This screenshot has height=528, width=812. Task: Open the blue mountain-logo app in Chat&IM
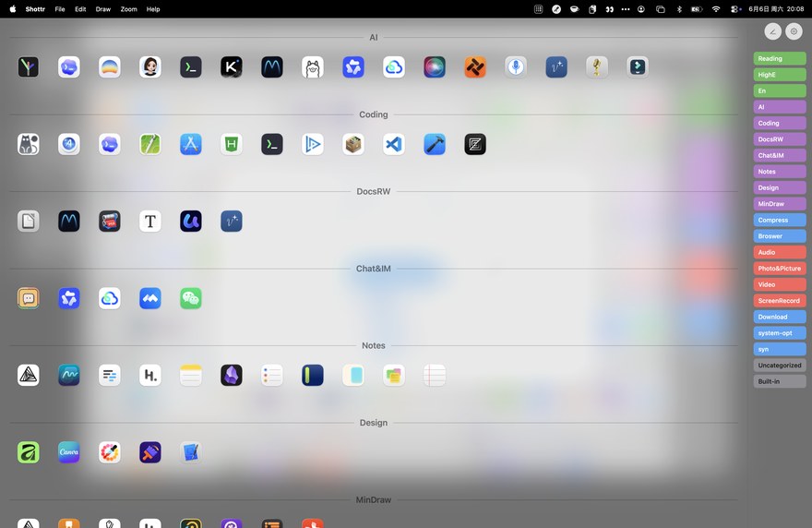(x=150, y=298)
